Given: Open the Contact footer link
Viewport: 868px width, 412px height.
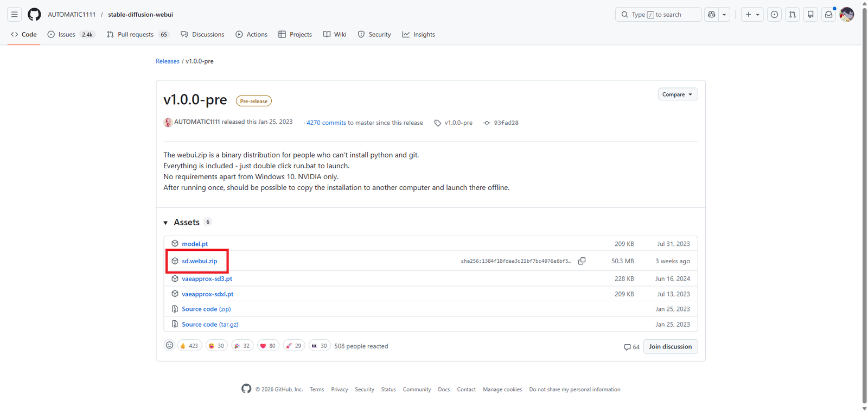Looking at the screenshot, I should pos(466,389).
